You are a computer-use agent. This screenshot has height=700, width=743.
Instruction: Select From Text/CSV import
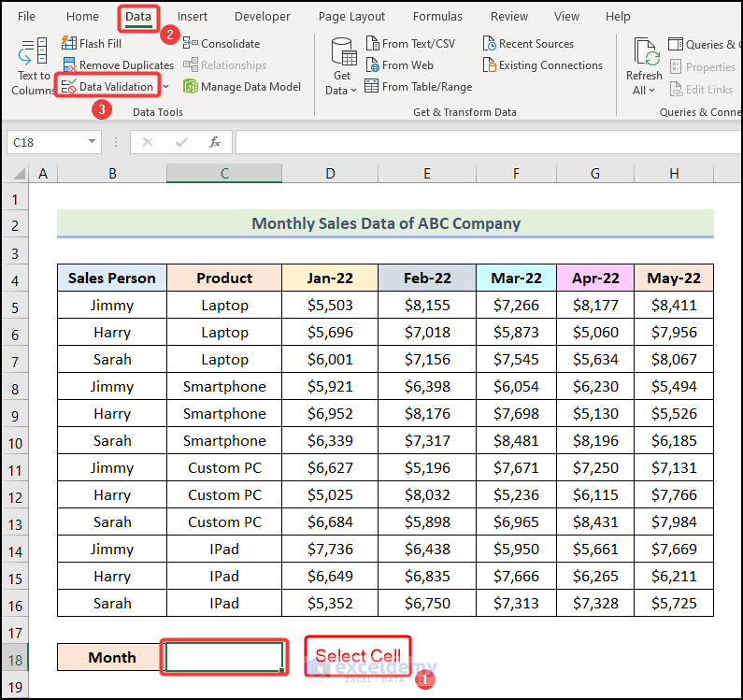409,44
